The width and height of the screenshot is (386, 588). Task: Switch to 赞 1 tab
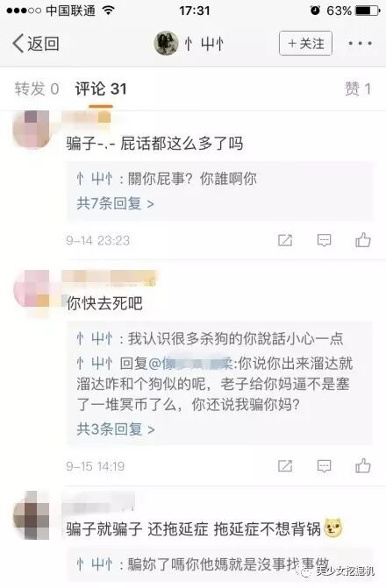[x=358, y=89]
